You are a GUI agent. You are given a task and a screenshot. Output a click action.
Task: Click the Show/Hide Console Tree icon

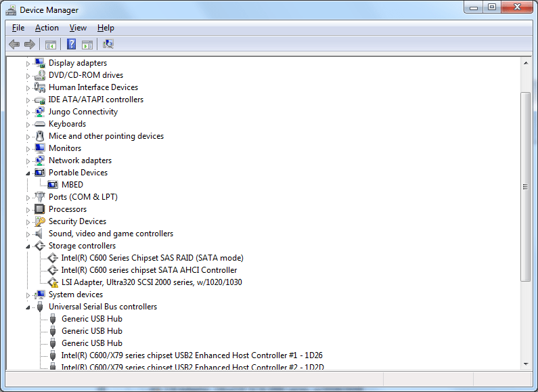coord(50,45)
